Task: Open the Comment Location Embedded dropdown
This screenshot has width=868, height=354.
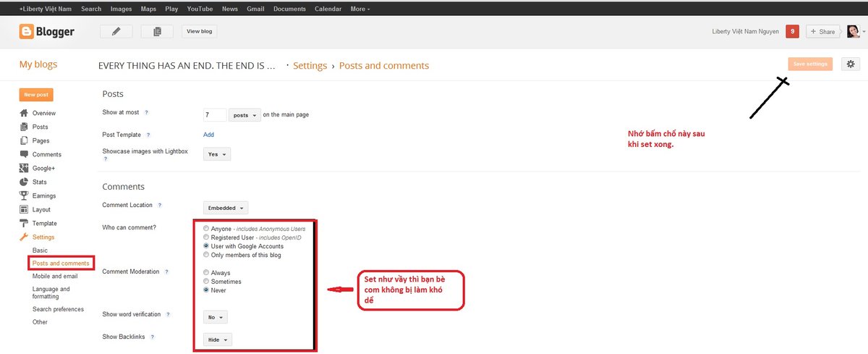Action: (x=226, y=208)
